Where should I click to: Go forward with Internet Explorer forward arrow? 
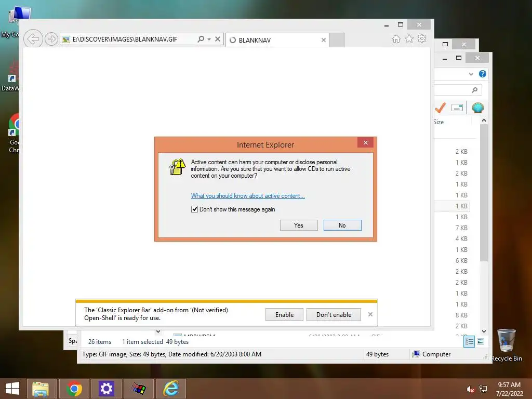point(51,39)
